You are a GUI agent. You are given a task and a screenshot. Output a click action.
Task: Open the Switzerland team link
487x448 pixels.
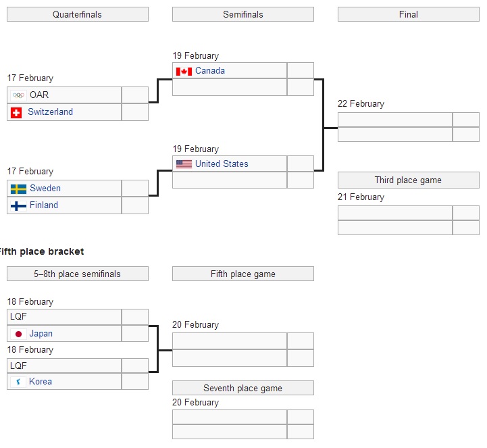pyautogui.click(x=50, y=112)
